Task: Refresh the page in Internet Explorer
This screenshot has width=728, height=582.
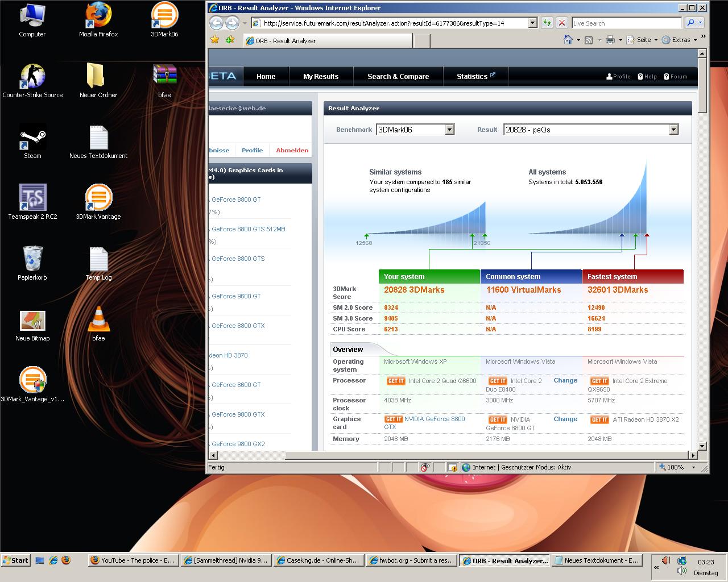Action: click(547, 23)
